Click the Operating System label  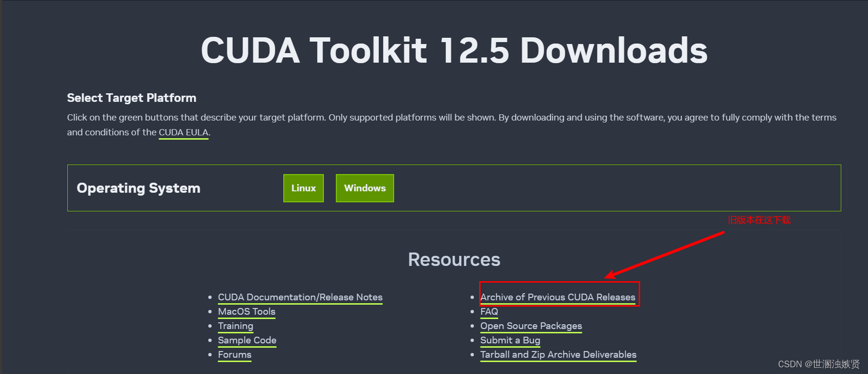[139, 188]
